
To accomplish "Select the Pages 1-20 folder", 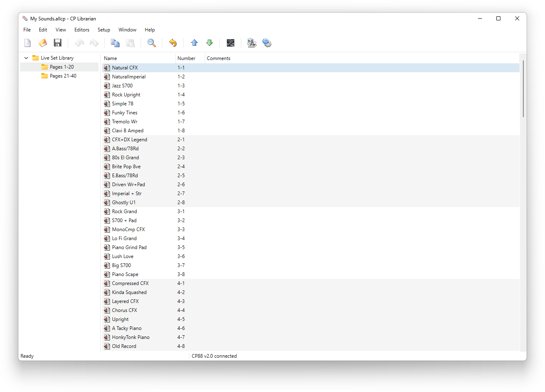I will pyautogui.click(x=61, y=67).
